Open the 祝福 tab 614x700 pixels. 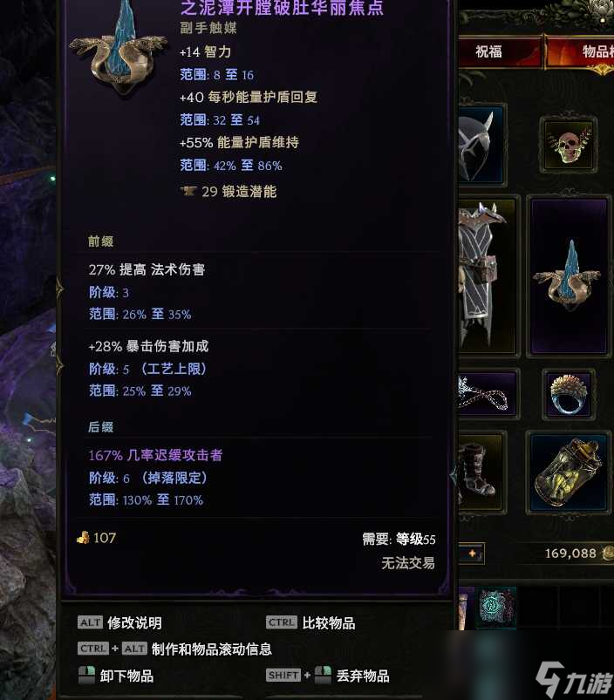(x=488, y=51)
